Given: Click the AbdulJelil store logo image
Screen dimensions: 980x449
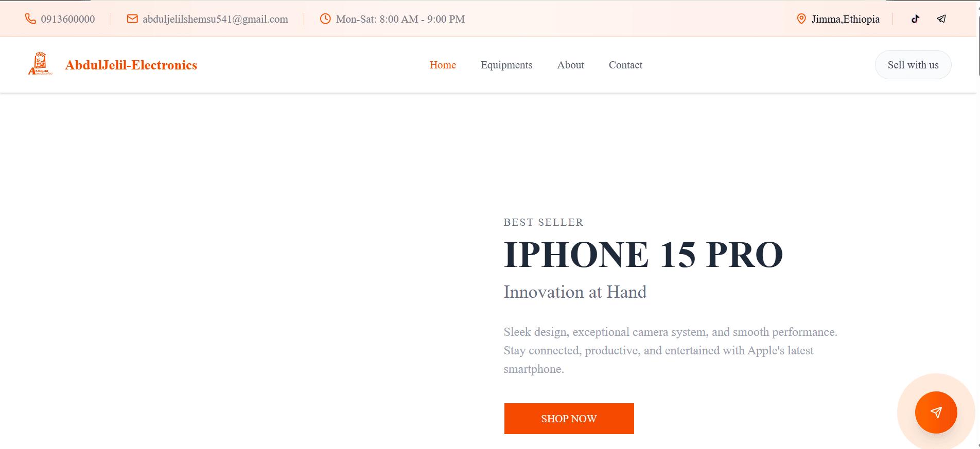Looking at the screenshot, I should coord(40,64).
